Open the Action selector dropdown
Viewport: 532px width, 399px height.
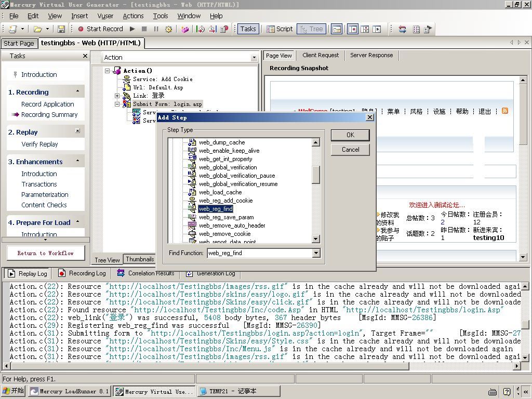pyautogui.click(x=254, y=58)
